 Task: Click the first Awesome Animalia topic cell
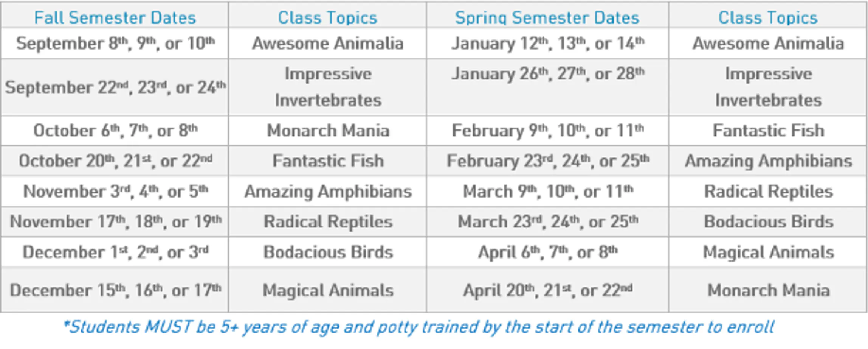pyautogui.click(x=328, y=43)
